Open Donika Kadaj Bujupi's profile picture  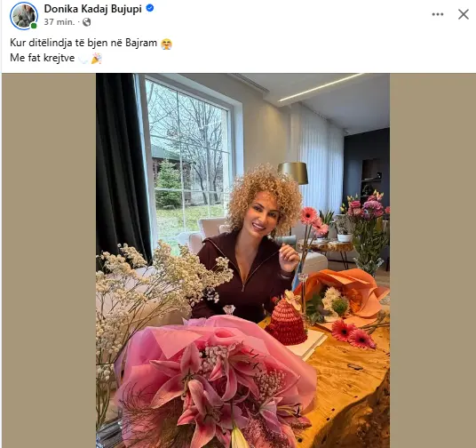24,15
